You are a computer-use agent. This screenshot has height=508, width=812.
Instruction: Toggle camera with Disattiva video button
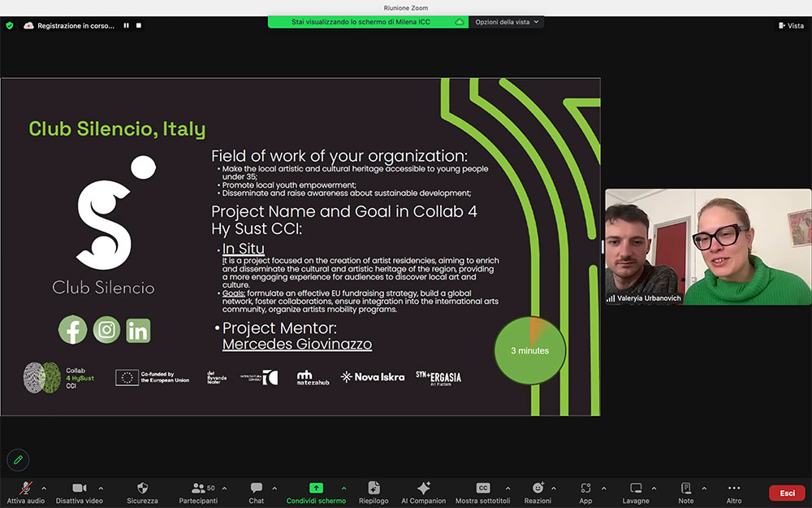click(x=80, y=488)
